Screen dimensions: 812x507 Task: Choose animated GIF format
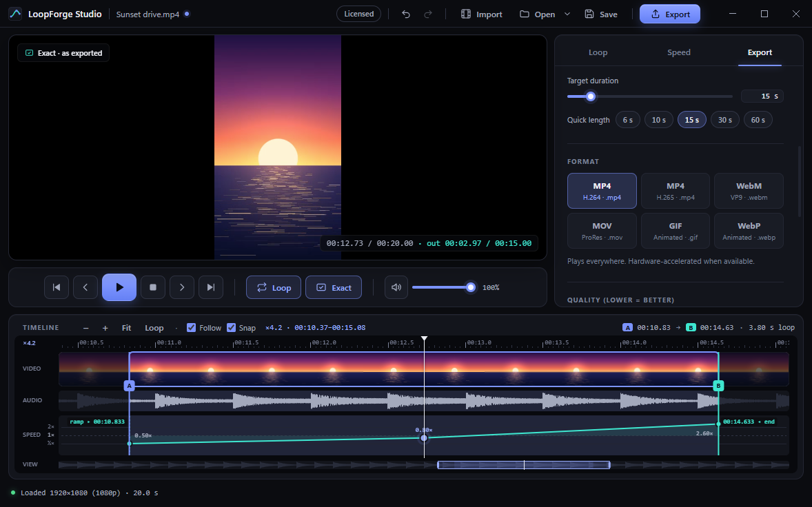[676, 231]
